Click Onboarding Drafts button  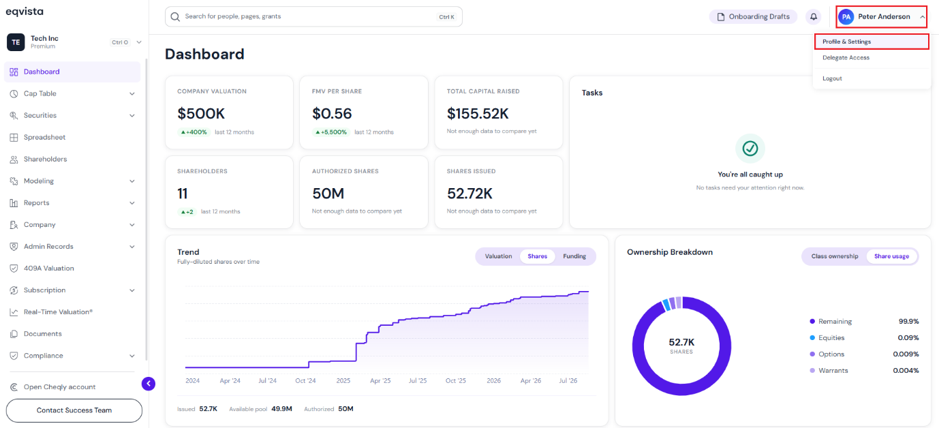pos(753,17)
